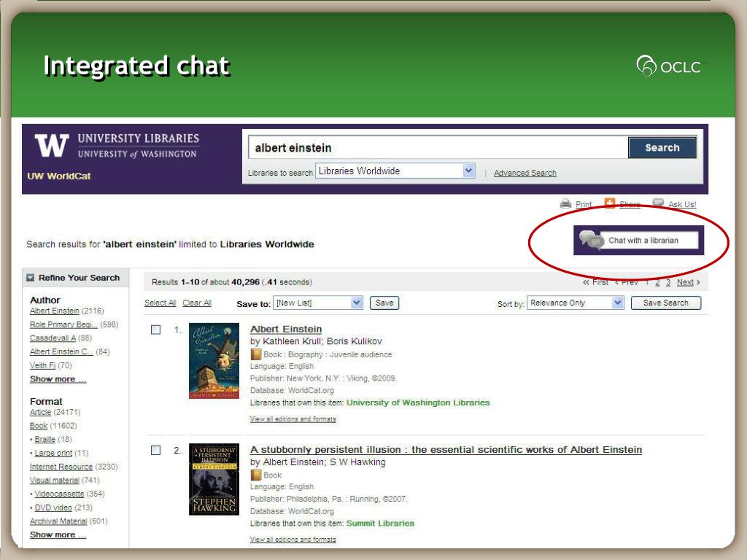Filter by format Large print
The width and height of the screenshot is (747, 560).
[x=53, y=453]
